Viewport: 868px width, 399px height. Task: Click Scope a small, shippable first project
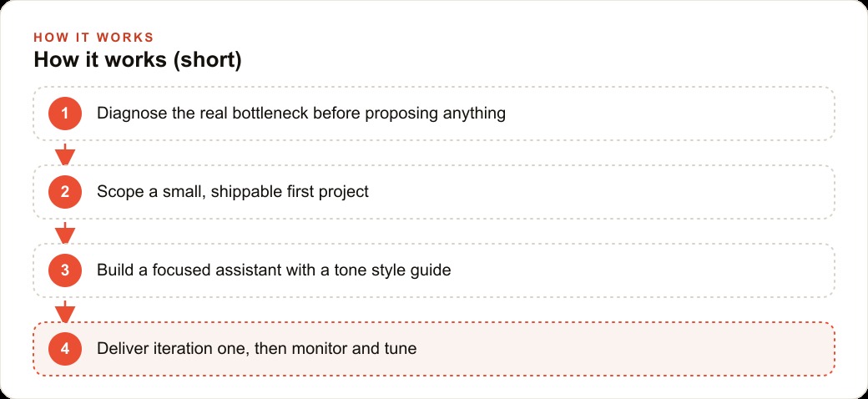click(x=233, y=192)
